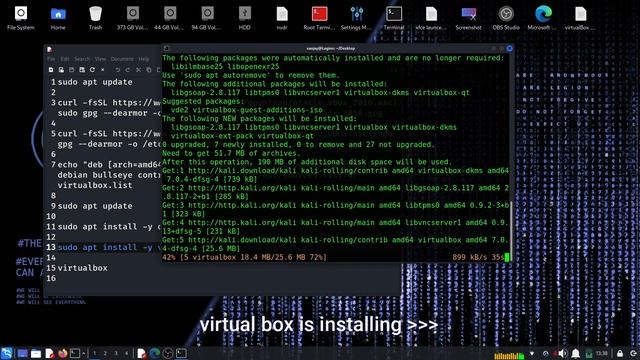Click Close document X icon in Mousepad toolbar

102,70
